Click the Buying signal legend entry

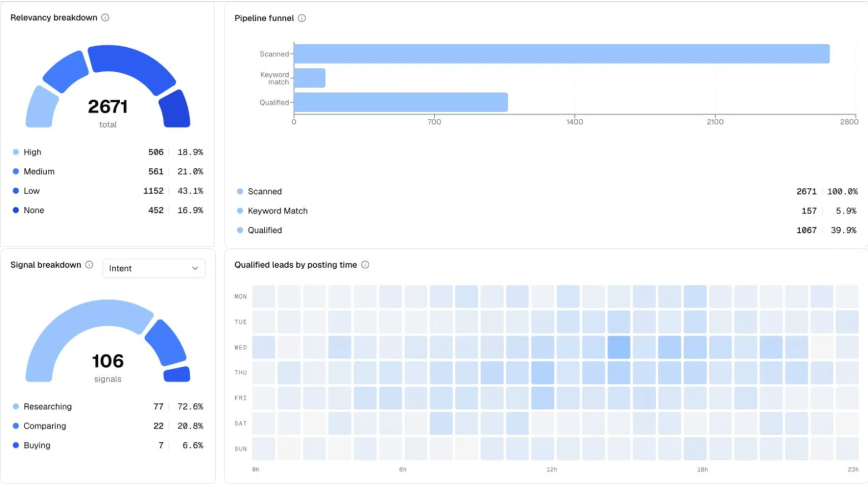[x=108, y=446]
